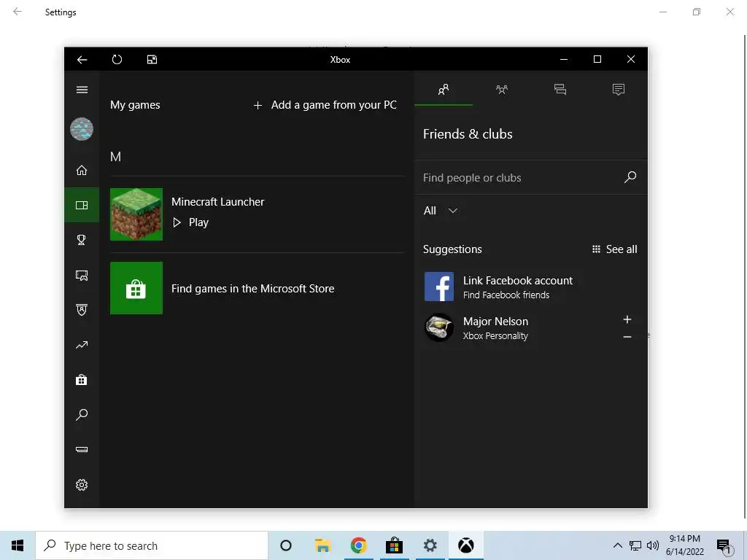Click the Settings window scrollbar
Image resolution: width=747 pixels, height=560 pixels.
pyautogui.click(x=745, y=276)
